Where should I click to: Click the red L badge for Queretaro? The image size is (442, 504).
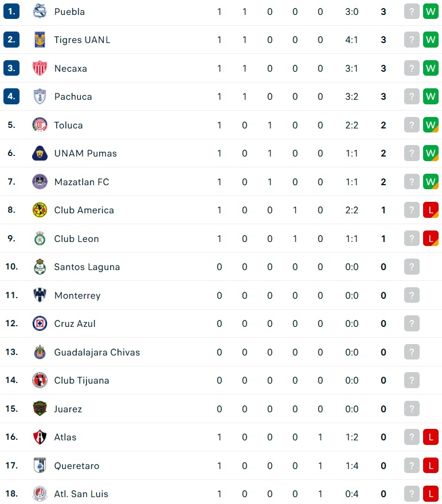[431, 466]
